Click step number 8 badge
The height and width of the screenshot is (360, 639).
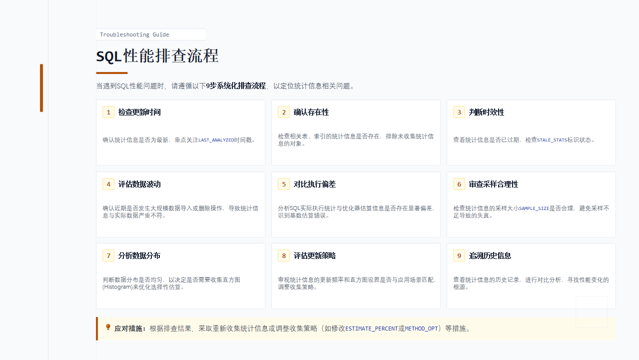tap(284, 256)
